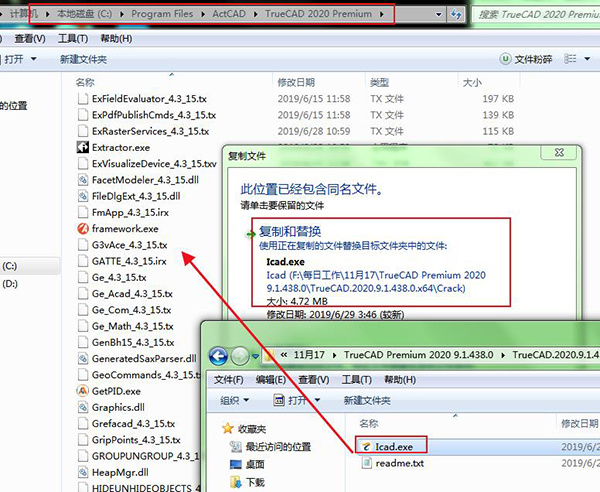This screenshot has height=492, width=600.
Task: Select the (C:) drive in the sidebar
Action: [x=10, y=266]
